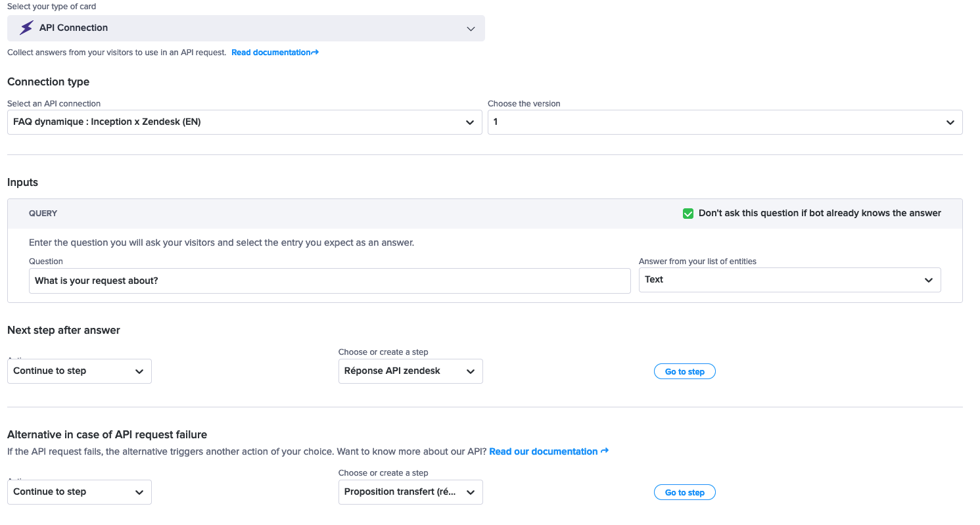Click the arrow icon after Read documentation
980x525 pixels.
click(x=315, y=53)
